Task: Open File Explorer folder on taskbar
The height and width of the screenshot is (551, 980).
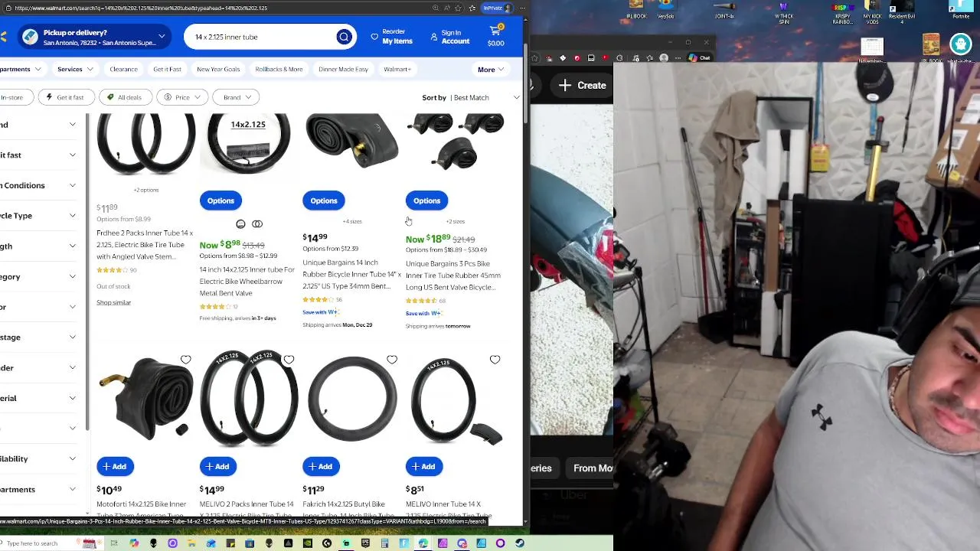Action: coord(191,543)
